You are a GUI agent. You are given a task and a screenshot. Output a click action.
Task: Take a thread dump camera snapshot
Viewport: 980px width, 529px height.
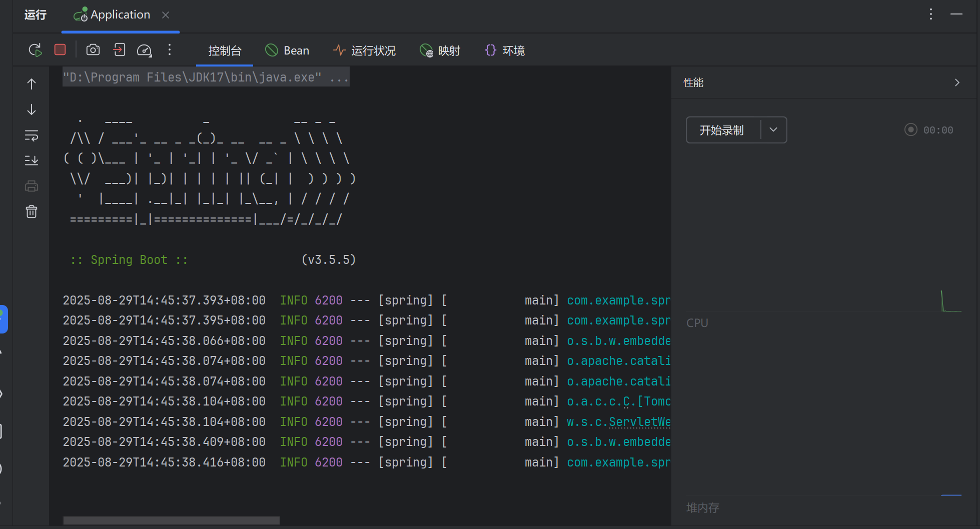click(93, 49)
